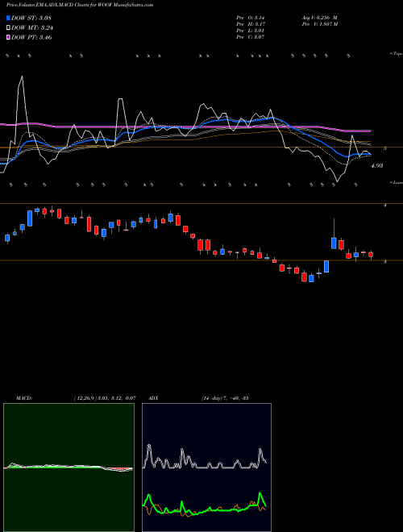
Task: Click the MACD (12,26,9) parameter values
Action: (105, 398)
